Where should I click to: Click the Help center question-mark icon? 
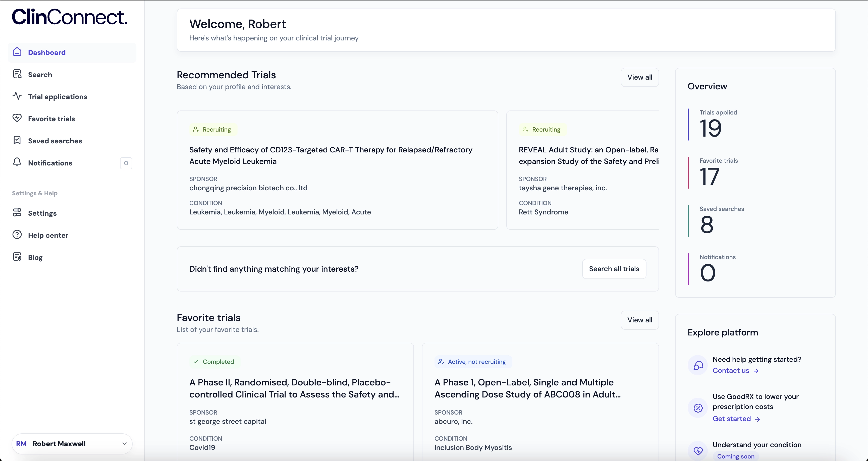[x=17, y=235]
